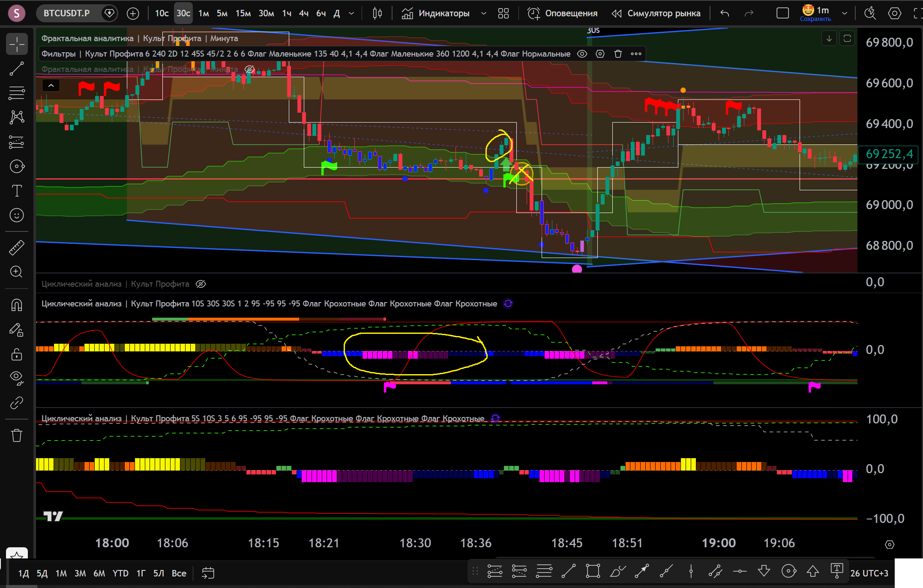Activate the magnet snapping mode
This screenshot has height=588, width=923.
click(x=17, y=305)
